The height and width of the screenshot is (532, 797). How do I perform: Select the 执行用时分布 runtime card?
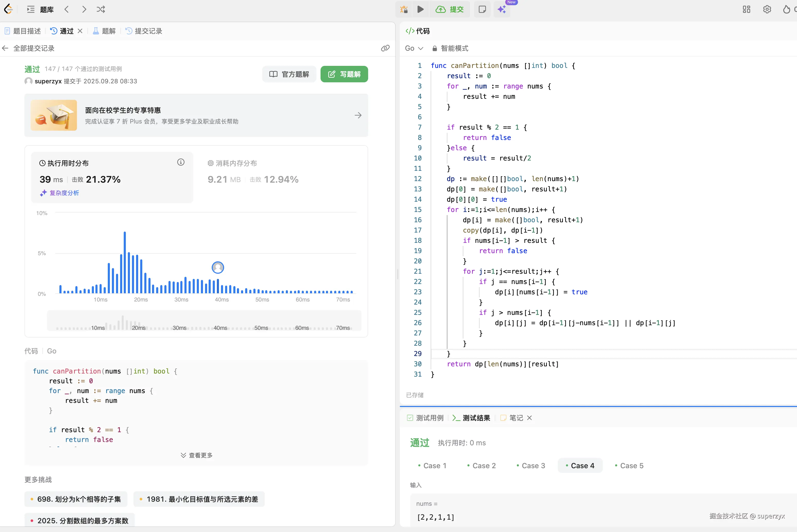pos(112,178)
